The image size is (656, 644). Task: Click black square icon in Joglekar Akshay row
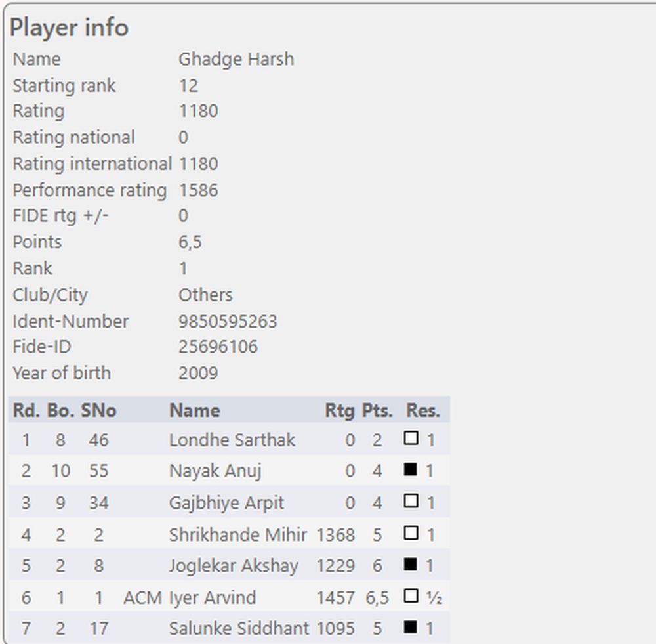(411, 565)
